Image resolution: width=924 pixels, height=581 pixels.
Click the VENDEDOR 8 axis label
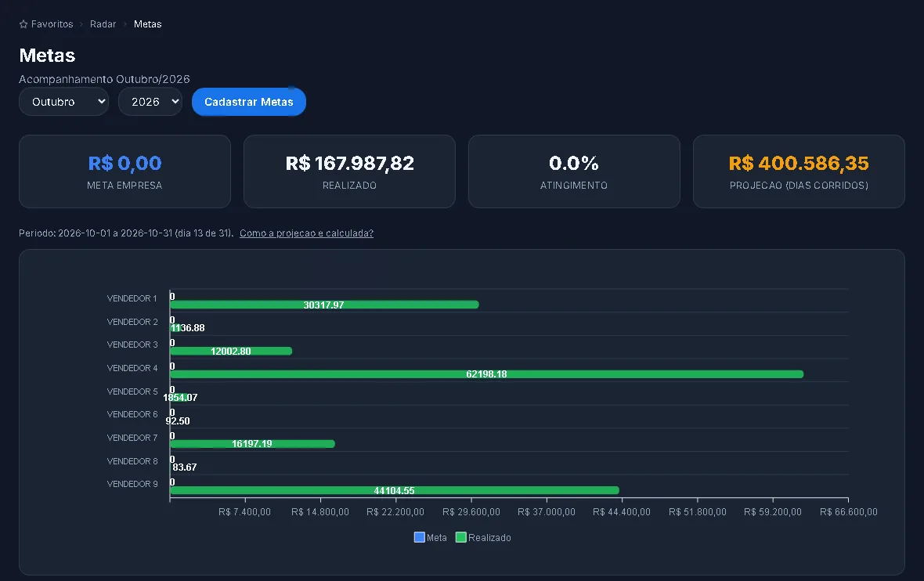132,460
